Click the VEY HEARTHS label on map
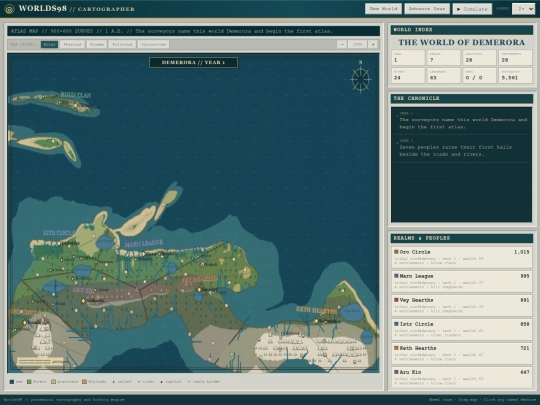The height and width of the screenshot is (405, 540). [x=200, y=279]
